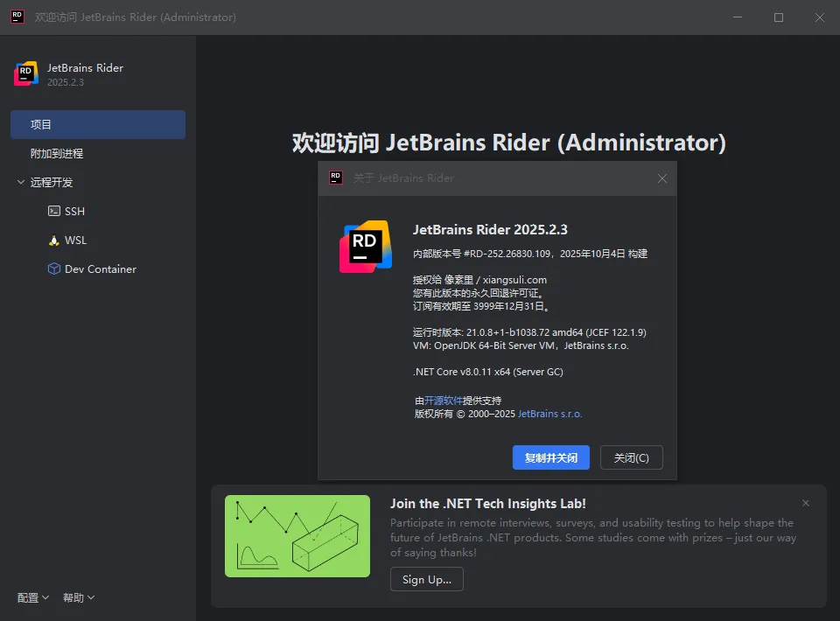Collapse the 远程开发 tree section
The width and height of the screenshot is (840, 621).
(x=21, y=183)
